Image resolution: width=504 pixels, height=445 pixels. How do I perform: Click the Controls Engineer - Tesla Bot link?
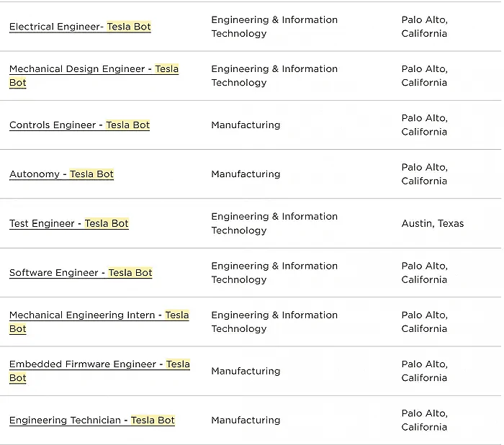79,125
